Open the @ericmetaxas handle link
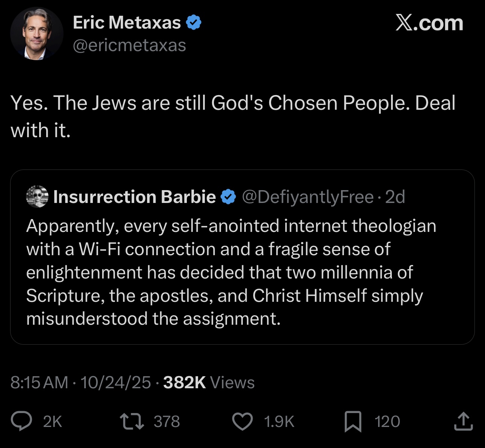The image size is (485, 448). [129, 45]
